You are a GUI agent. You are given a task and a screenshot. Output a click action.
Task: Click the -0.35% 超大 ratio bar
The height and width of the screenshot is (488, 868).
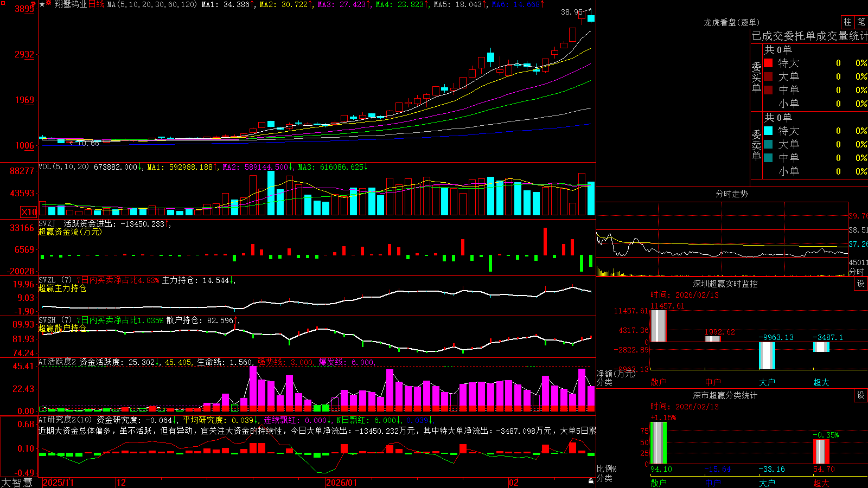821,452
